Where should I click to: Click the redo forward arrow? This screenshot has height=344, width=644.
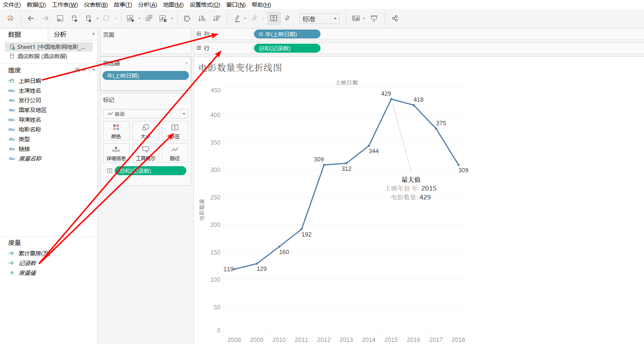(45, 18)
